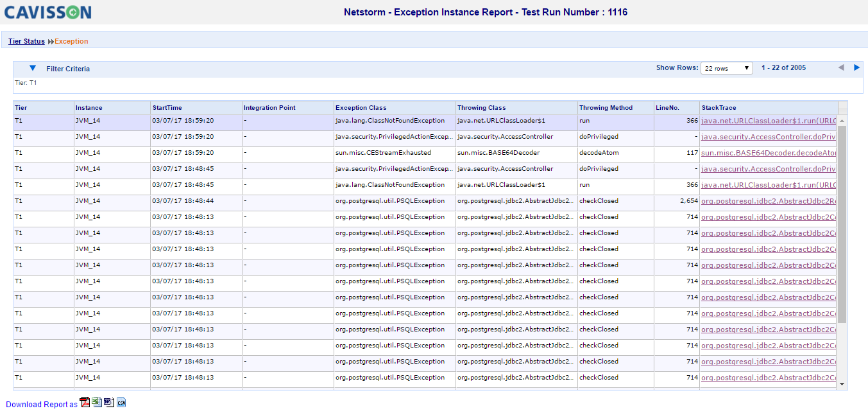Sort by the Tier column header
Viewport: 868px width, 413px height.
43,108
